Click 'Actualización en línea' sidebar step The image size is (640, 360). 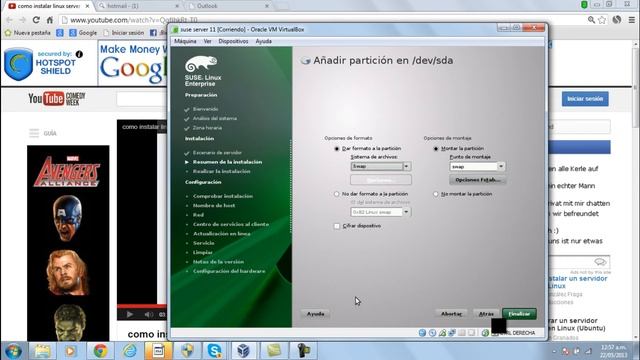click(222, 234)
